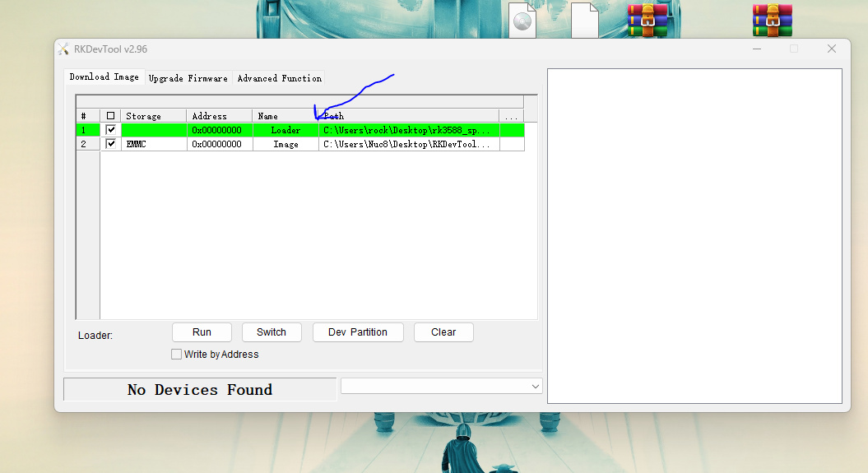Open the first WinRAR archive icon on desktop
Screen dimensions: 868x473
pos(648,20)
